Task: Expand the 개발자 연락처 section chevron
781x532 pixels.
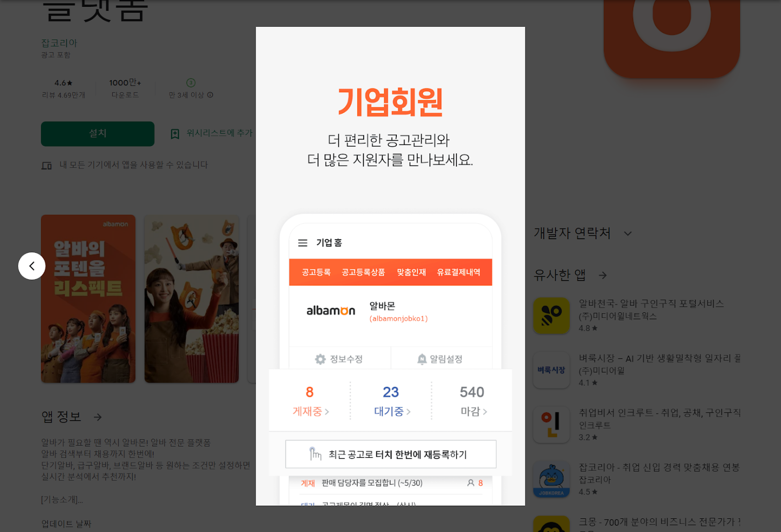Action: [628, 234]
